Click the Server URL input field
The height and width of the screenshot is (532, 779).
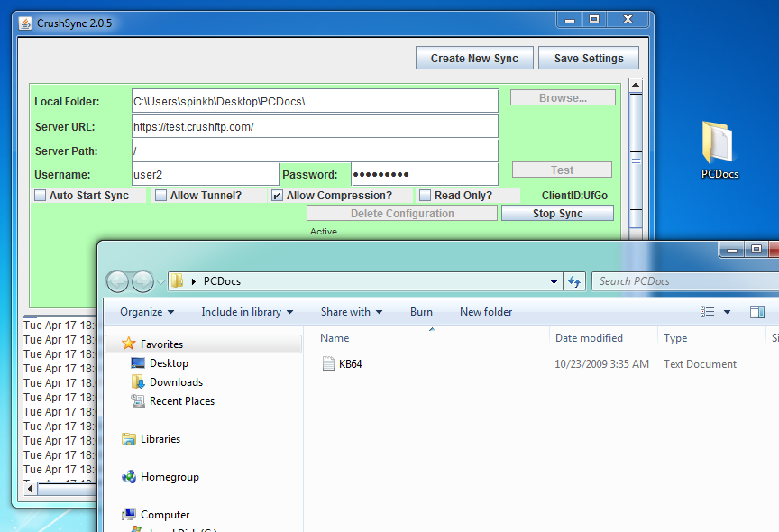(315, 126)
